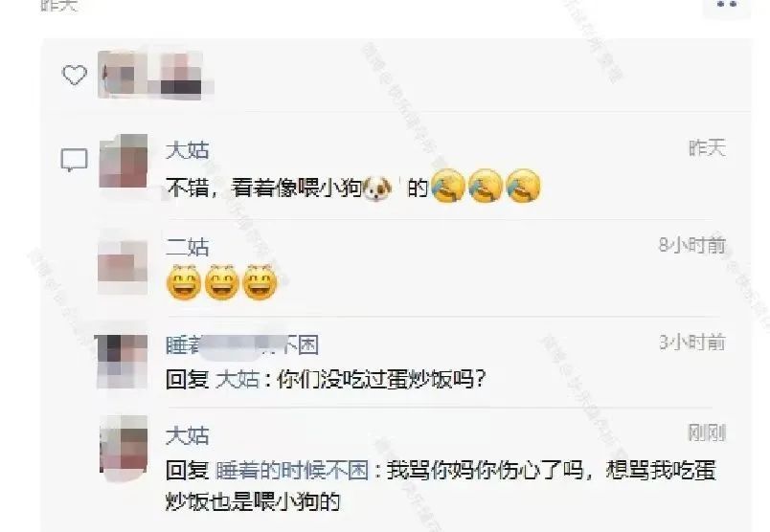
Task: Open 二姑 profile name link
Action: click(x=187, y=247)
